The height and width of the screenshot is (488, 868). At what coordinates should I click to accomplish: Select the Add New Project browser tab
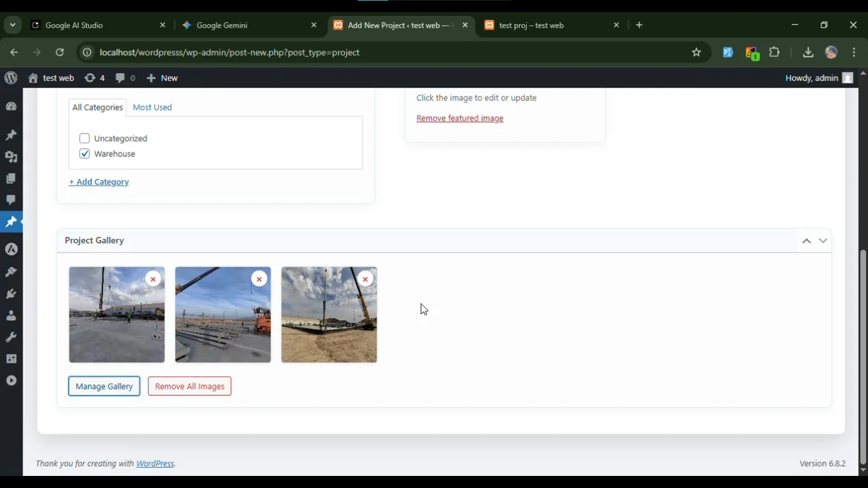pos(400,25)
